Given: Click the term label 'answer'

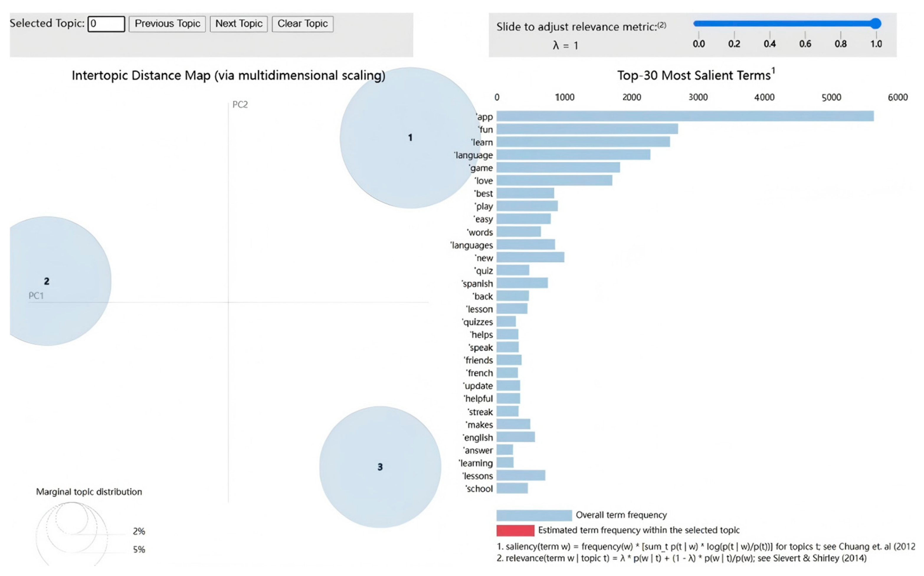Looking at the screenshot, I should click(478, 451).
